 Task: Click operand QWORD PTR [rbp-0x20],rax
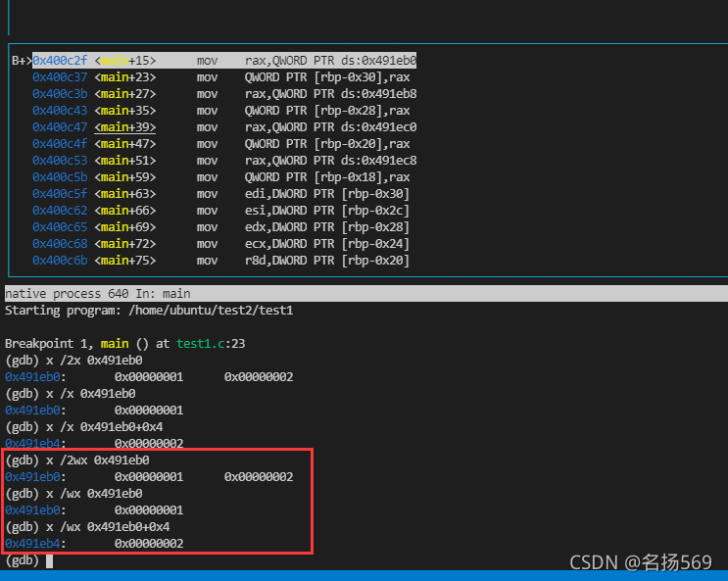[x=327, y=144]
